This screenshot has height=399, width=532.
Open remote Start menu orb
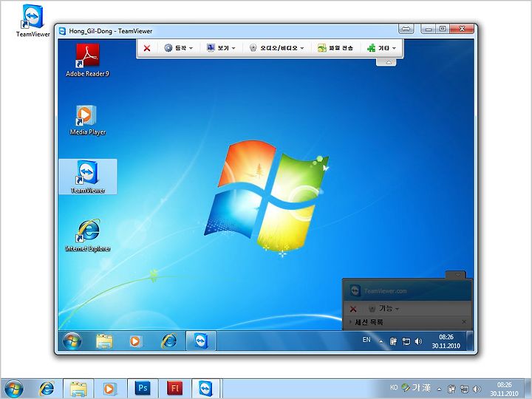tap(72, 341)
